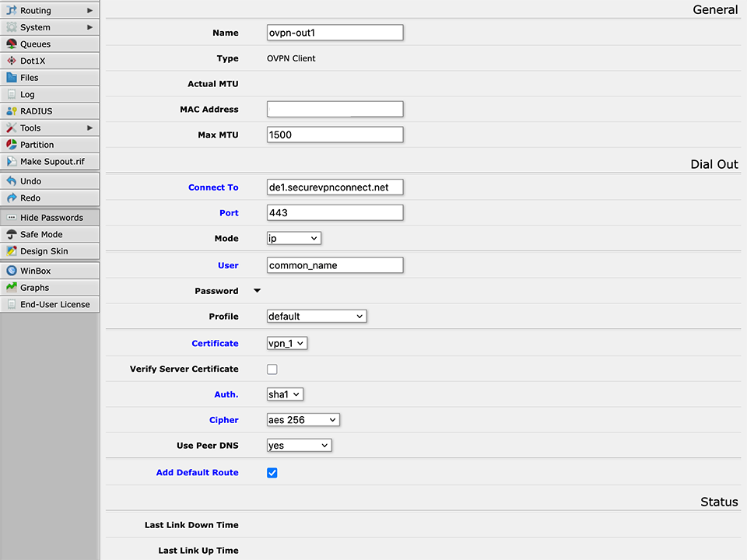Change Profile using its dropdown

316,316
